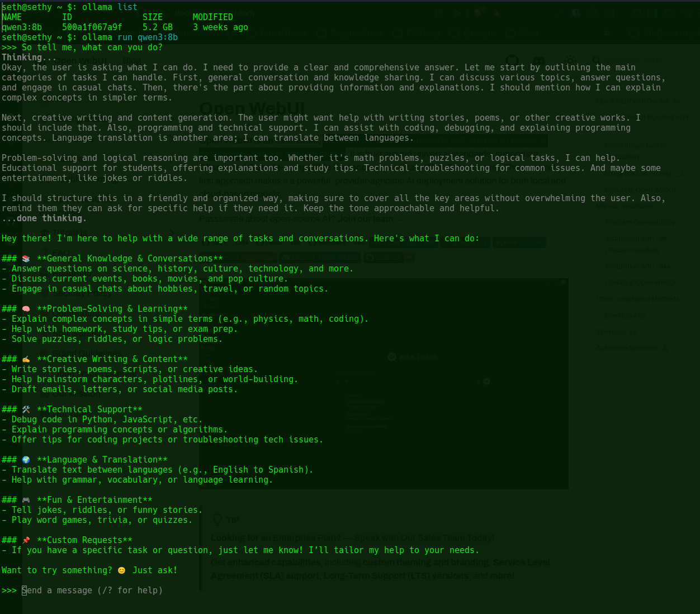Click the Sponsor badge on docs page
This screenshot has width=700, height=614.
click(x=389, y=257)
